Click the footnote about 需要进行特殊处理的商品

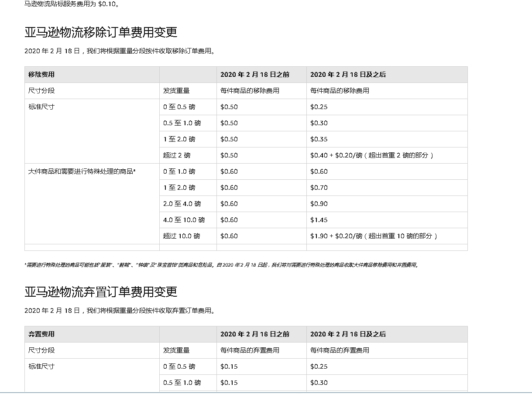[x=222, y=265]
